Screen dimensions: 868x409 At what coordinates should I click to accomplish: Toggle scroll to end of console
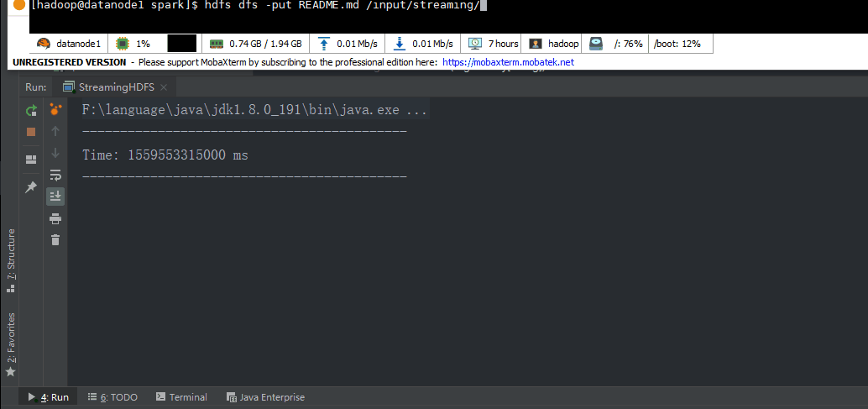pyautogui.click(x=55, y=197)
